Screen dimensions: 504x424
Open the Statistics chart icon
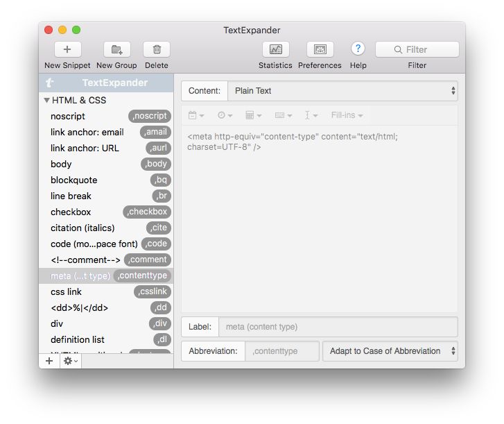(275, 49)
